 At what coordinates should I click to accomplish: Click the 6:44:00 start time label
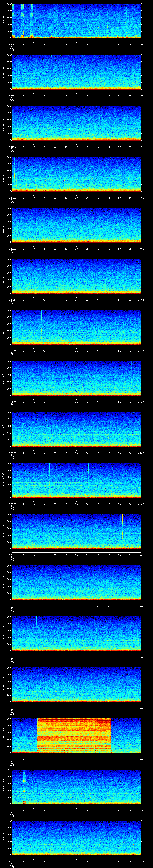coord(12,44)
